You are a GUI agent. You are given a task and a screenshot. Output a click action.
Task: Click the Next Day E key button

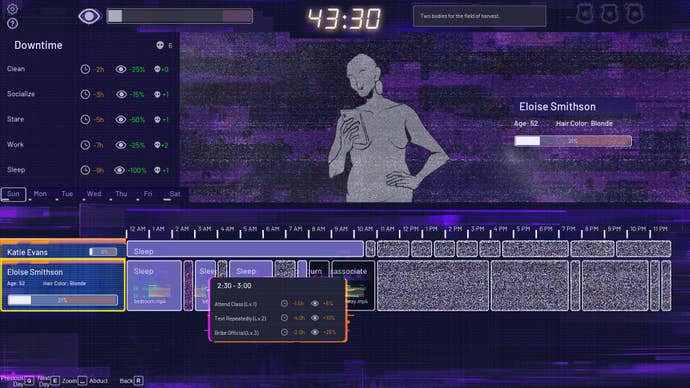55,381
